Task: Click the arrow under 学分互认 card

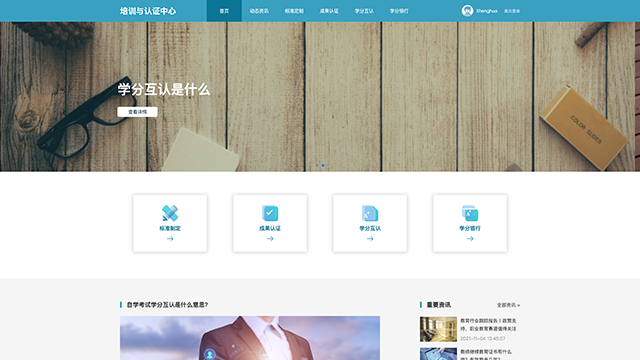Action: tap(370, 239)
